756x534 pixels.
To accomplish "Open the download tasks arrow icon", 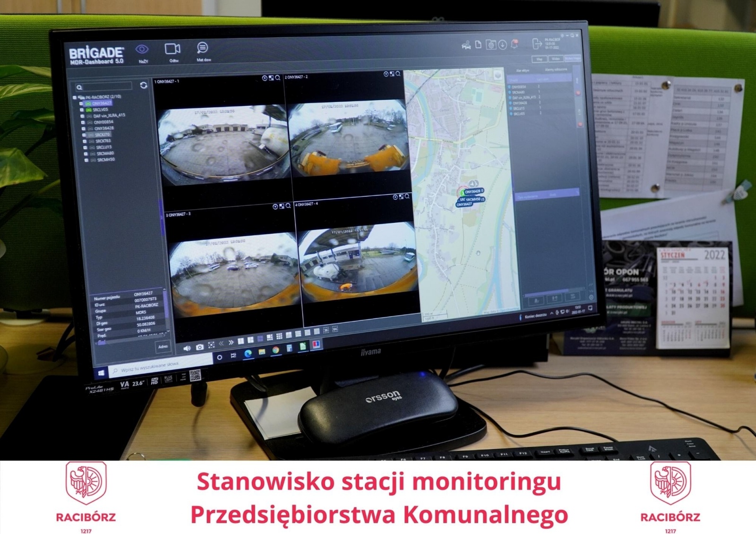I will (502, 45).
